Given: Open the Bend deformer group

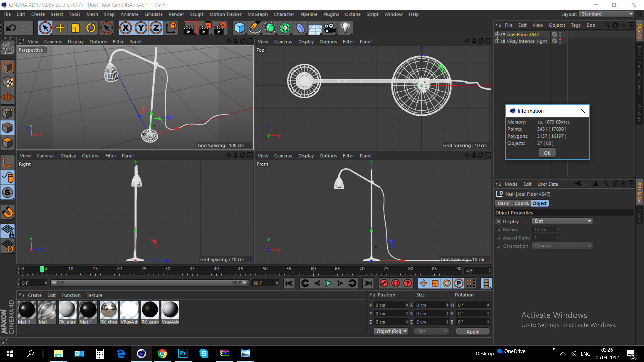Looking at the screenshot, I should point(300,28).
